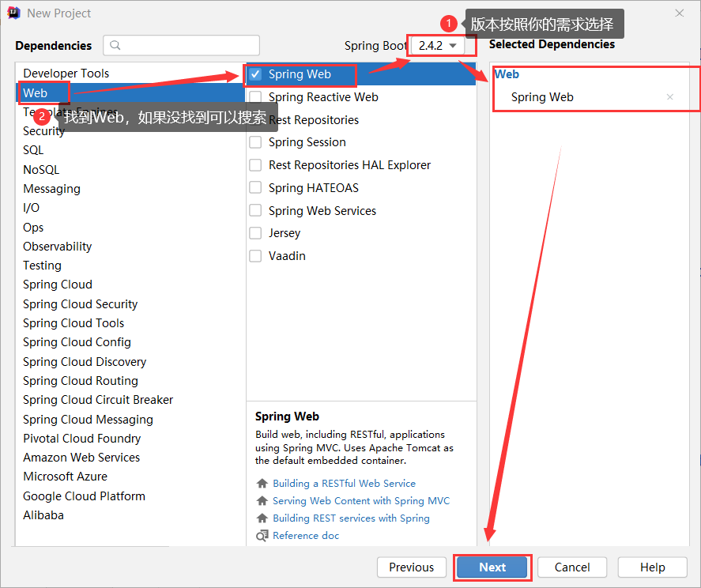The image size is (701, 588).
Task: Enable the Vaadin checkbox
Action: tap(255, 256)
